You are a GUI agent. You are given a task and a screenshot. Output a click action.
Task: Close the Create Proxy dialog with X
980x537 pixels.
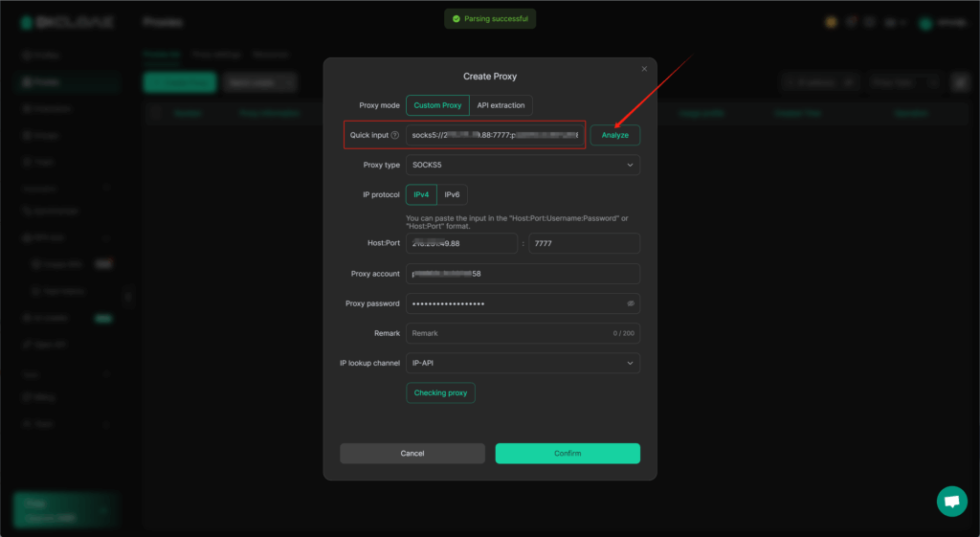click(x=644, y=69)
